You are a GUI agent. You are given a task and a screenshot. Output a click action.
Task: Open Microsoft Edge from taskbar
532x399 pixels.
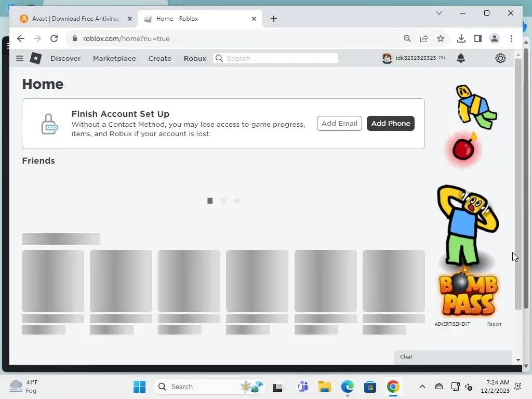(348, 387)
